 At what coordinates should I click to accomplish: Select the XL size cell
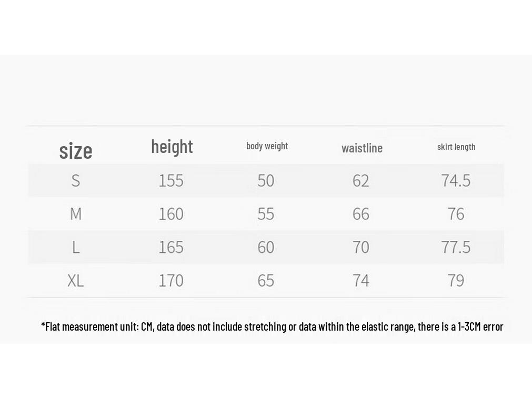[76, 280]
